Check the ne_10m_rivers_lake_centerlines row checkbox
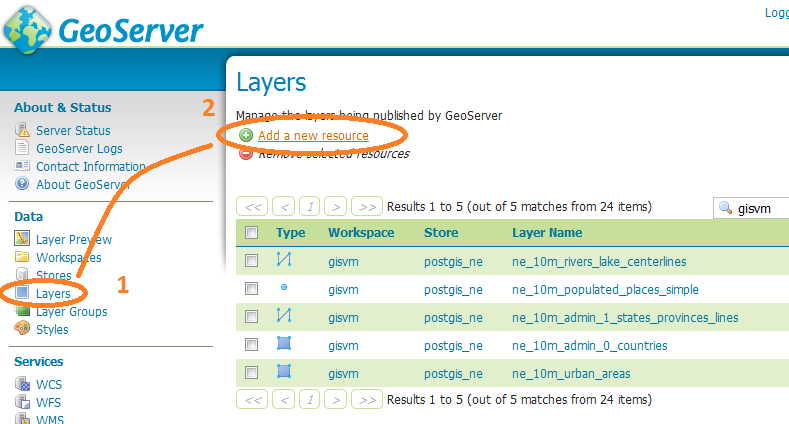 point(251,261)
